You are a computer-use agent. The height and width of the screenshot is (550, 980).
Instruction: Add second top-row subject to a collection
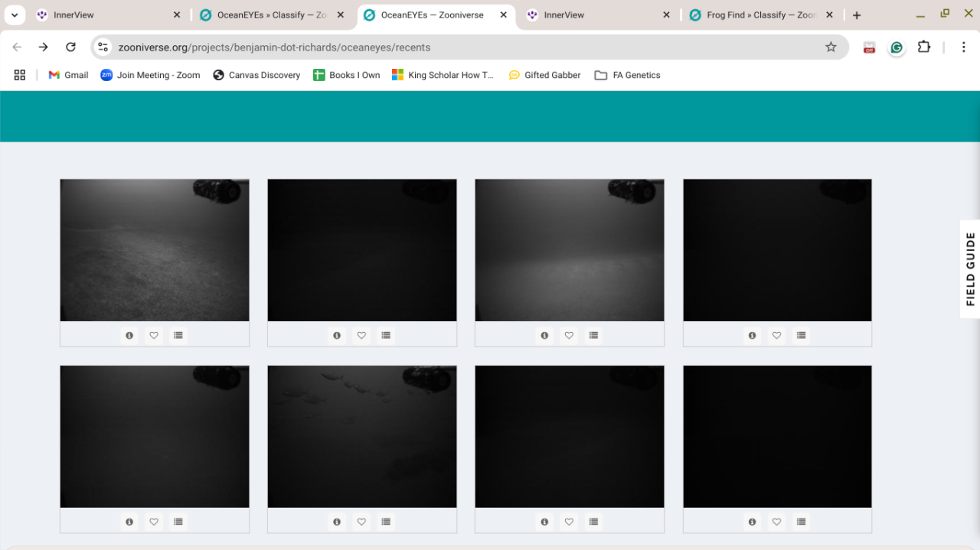coord(386,335)
